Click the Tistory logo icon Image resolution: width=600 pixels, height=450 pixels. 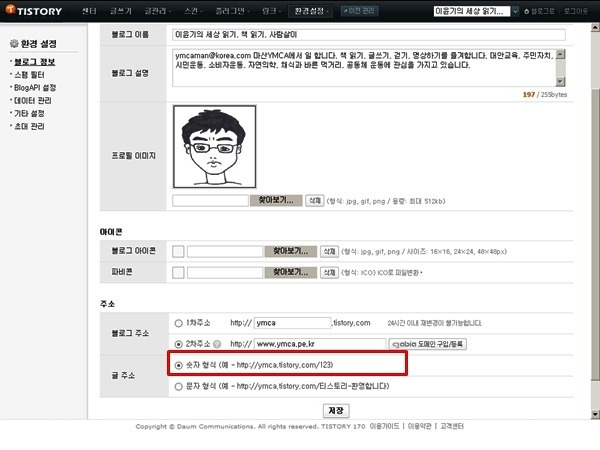[10, 8]
